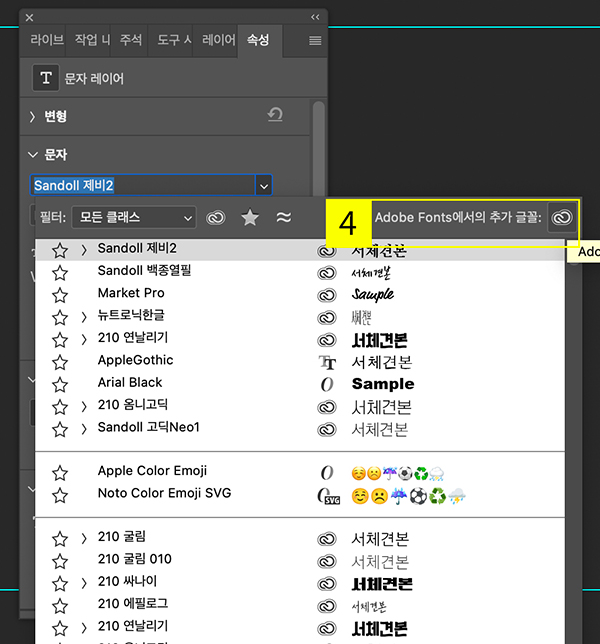Viewport: 600px width, 644px height.
Task: Collapse the 문자 section
Action: click(32, 155)
